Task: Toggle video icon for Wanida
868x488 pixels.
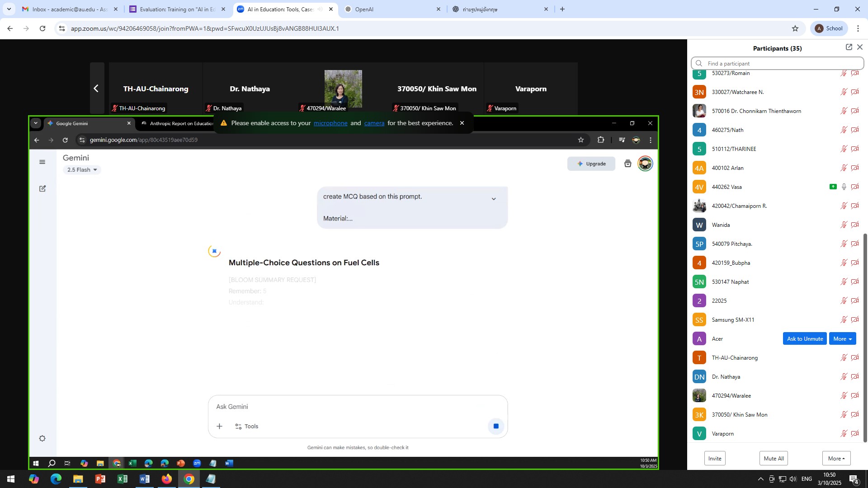Action: pos(855,225)
